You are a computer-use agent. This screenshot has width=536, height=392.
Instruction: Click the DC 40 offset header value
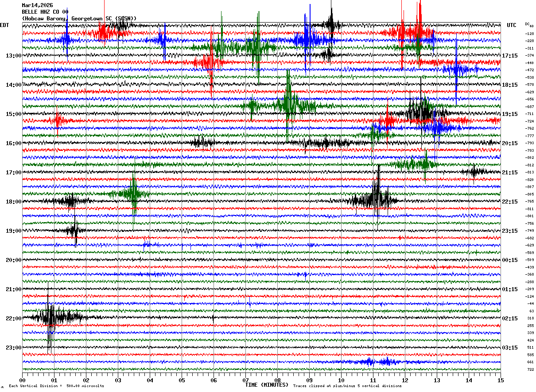(x=529, y=25)
